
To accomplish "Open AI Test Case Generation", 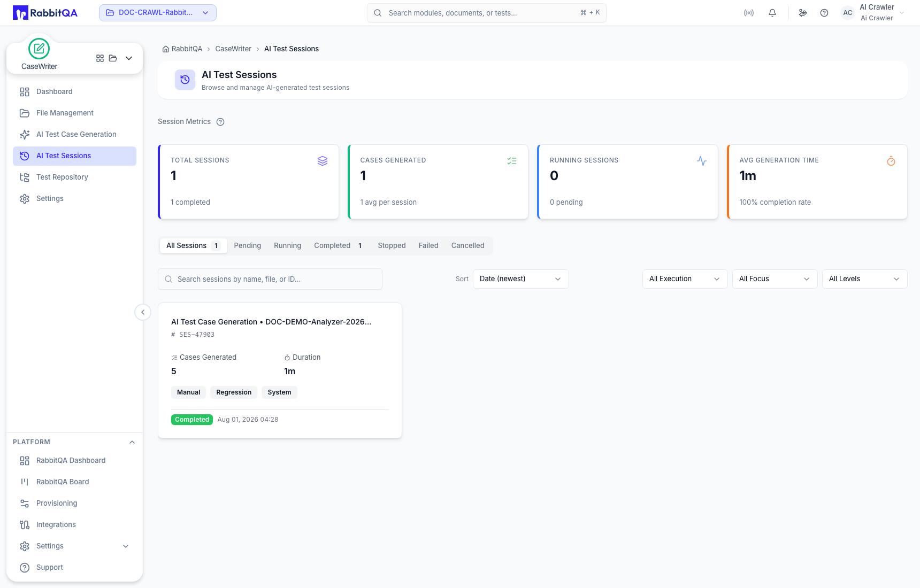I will (x=74, y=135).
